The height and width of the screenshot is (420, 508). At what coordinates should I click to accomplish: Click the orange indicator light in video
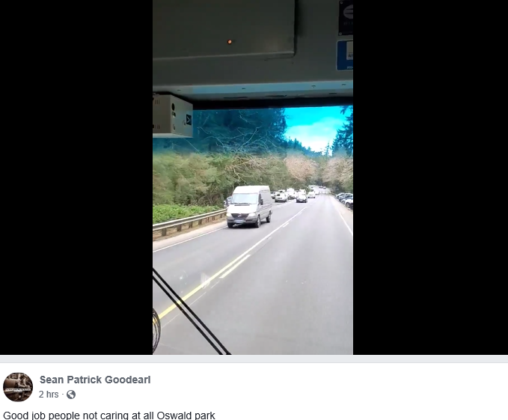pos(230,42)
